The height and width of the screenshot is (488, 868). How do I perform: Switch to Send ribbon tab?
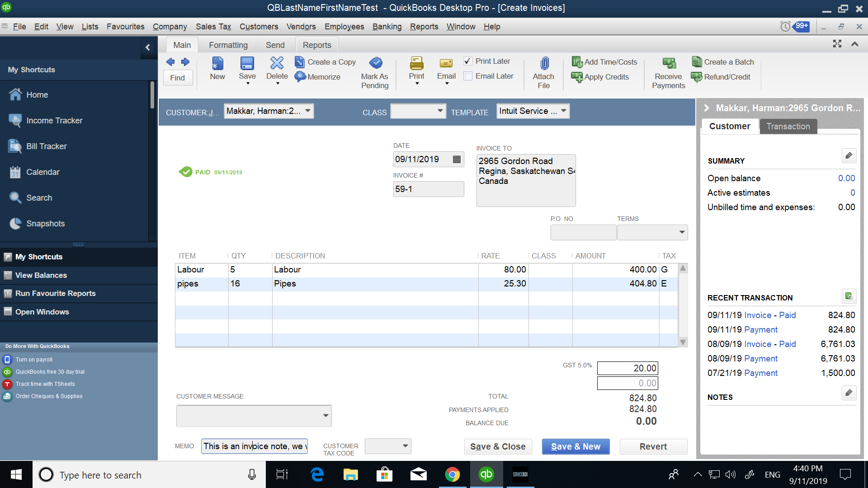click(x=275, y=45)
